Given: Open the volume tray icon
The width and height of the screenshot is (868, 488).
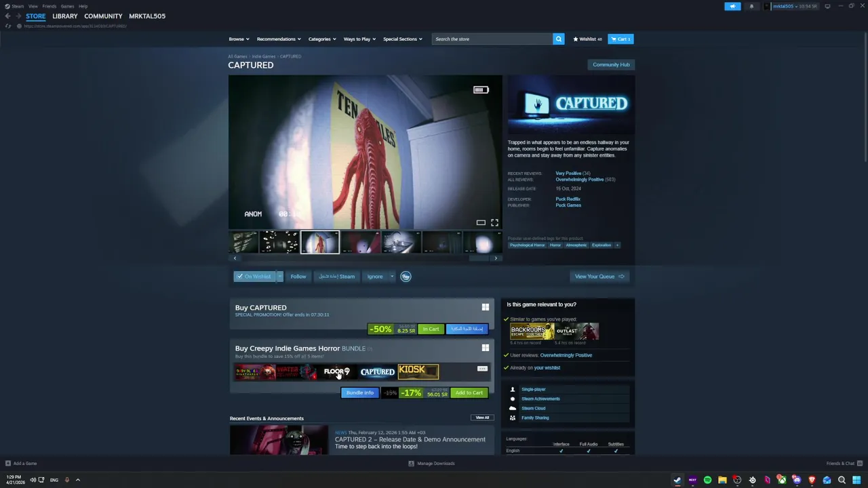Looking at the screenshot, I should coord(33,480).
